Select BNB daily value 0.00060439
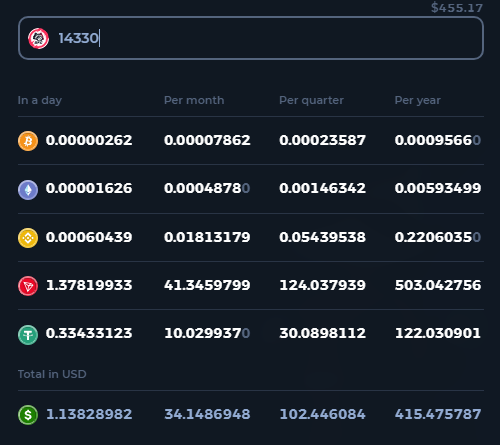This screenshot has height=445, width=500. pyautogui.click(x=89, y=237)
